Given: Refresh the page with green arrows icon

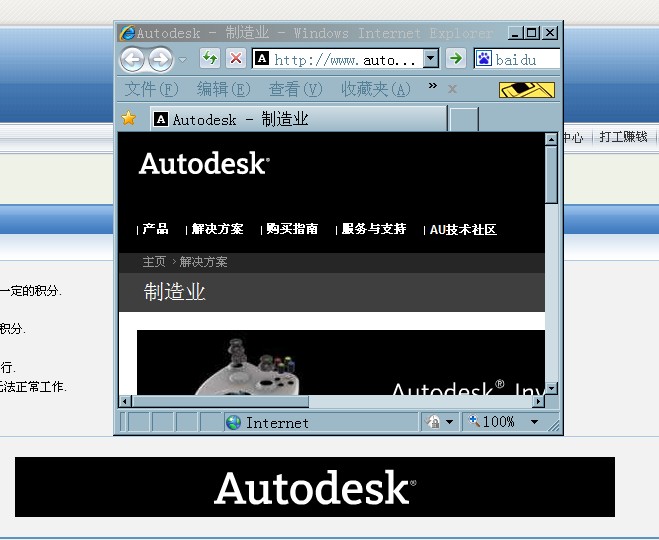Looking at the screenshot, I should 210,58.
